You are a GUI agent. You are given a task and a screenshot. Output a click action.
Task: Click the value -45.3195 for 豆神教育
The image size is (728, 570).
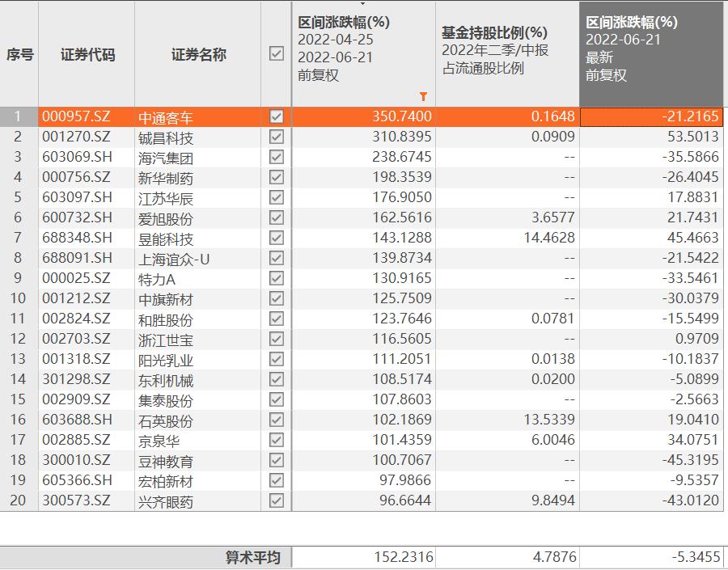pos(691,460)
